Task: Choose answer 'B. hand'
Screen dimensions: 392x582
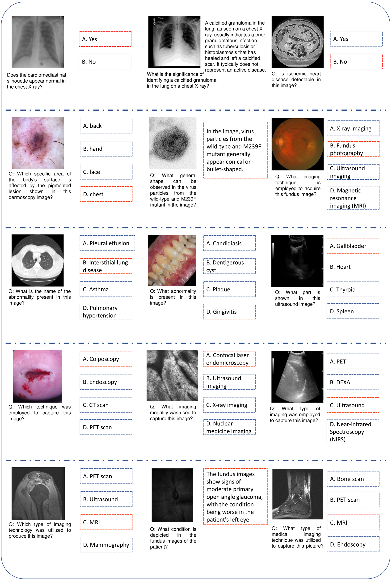Action: [x=106, y=149]
